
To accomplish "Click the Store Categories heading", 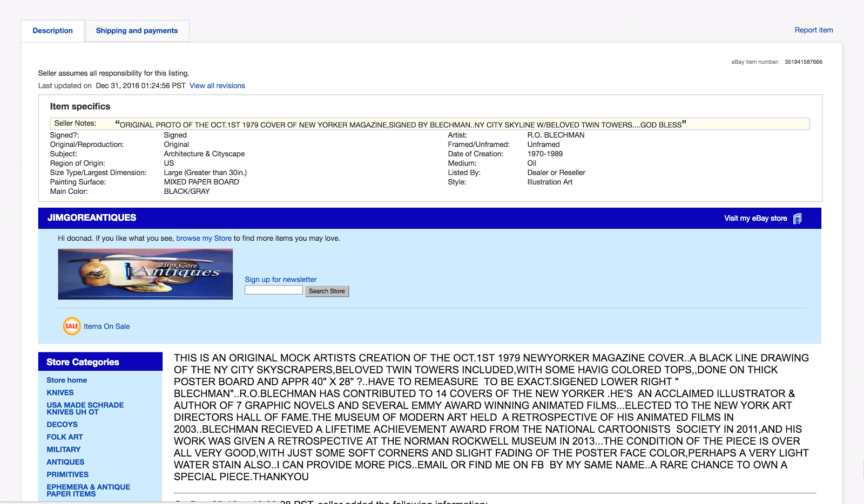I will point(83,362).
